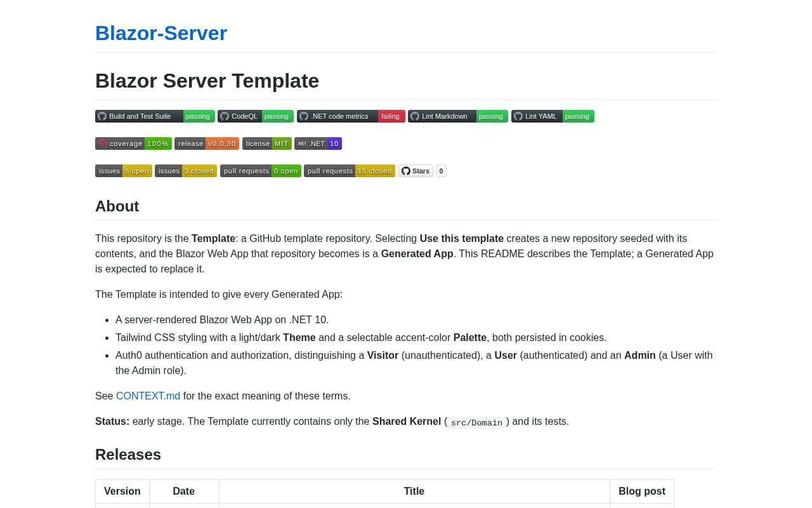Click the Version table column header

click(122, 491)
